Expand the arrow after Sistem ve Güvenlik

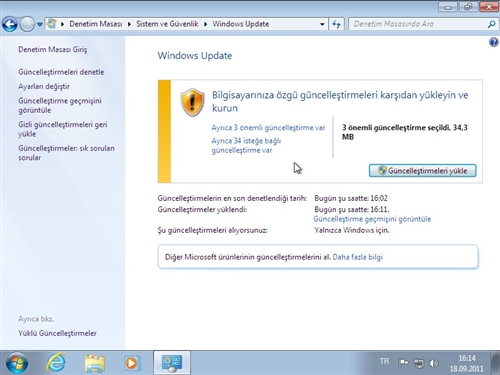(x=205, y=24)
